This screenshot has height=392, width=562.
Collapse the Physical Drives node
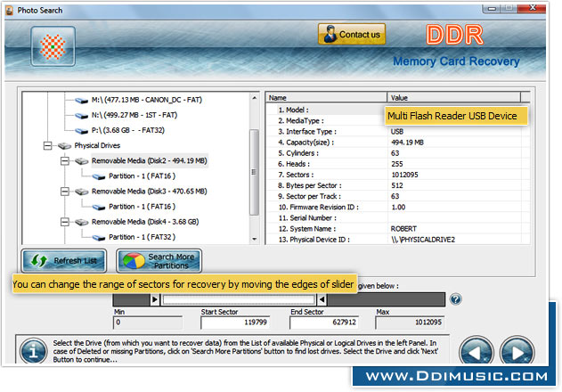point(47,145)
